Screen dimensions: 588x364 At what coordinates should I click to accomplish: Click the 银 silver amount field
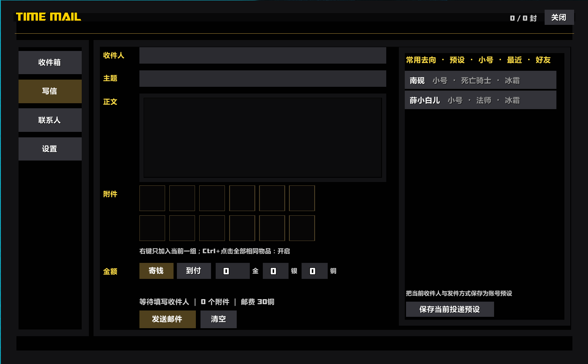pos(275,271)
